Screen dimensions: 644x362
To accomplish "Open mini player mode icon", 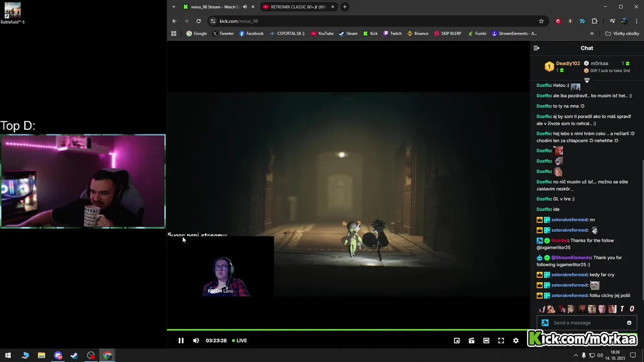I will [457, 340].
